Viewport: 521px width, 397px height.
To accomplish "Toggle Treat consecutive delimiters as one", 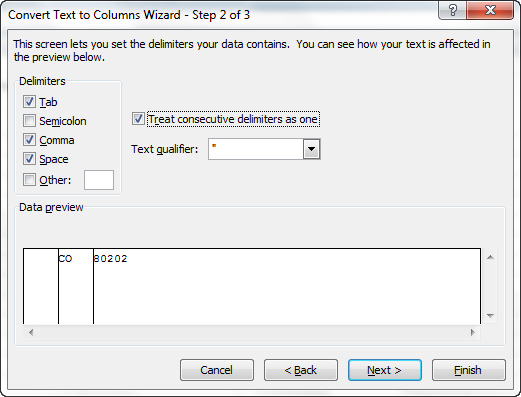I will pyautogui.click(x=138, y=119).
